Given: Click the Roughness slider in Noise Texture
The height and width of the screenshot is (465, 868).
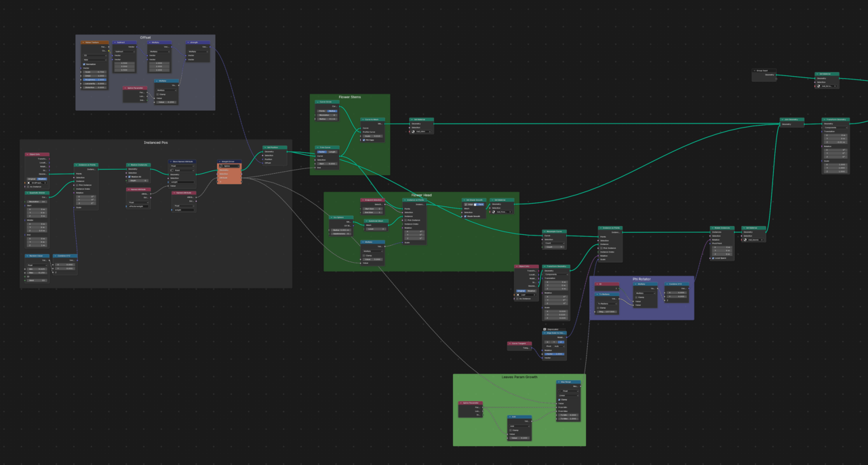Looking at the screenshot, I should point(95,79).
